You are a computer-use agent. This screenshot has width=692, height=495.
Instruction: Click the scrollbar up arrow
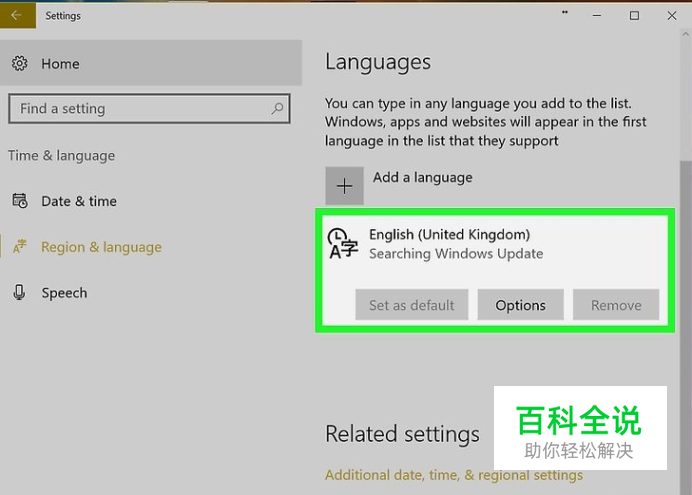click(685, 34)
